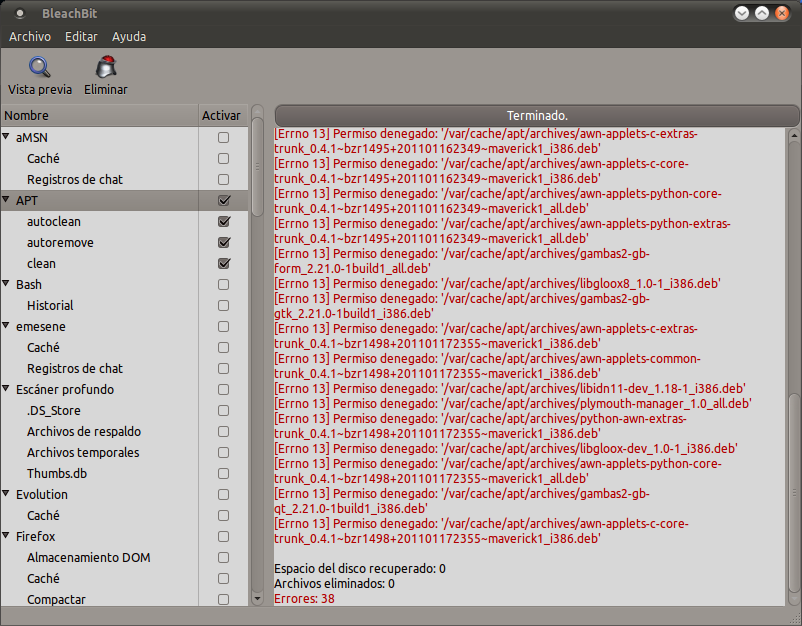
Task: Tick the Caché checkbox under aMSN
Action: click(x=224, y=159)
